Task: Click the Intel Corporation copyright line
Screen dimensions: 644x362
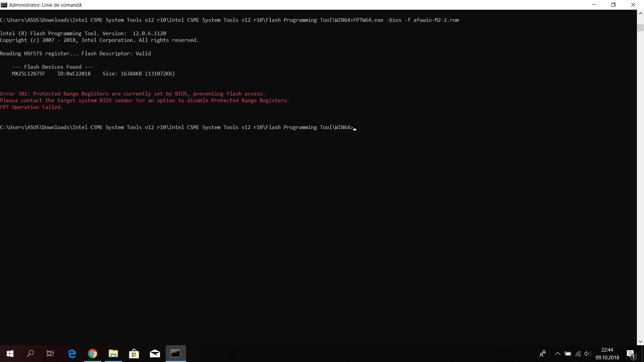Action: tap(99, 40)
